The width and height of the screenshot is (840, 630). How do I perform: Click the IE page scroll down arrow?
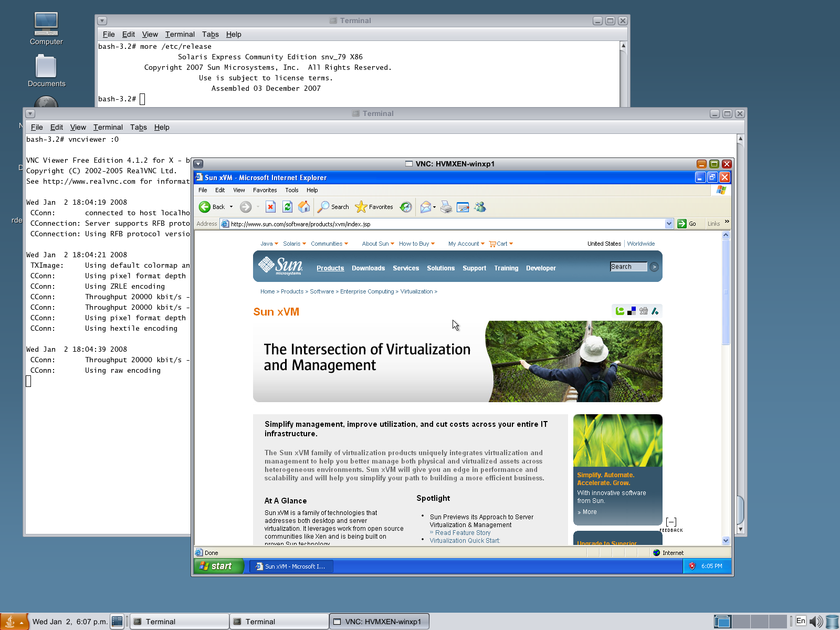(726, 540)
